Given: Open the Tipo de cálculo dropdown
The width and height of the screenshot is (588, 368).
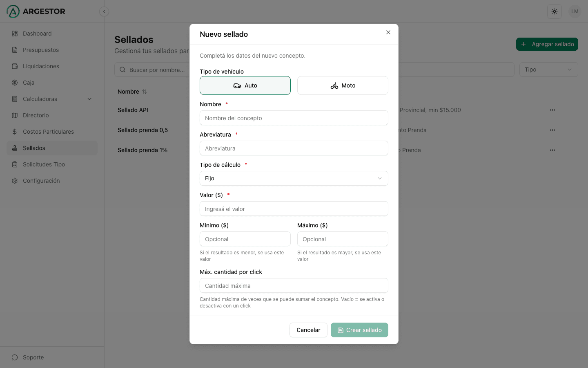Looking at the screenshot, I should (x=294, y=178).
